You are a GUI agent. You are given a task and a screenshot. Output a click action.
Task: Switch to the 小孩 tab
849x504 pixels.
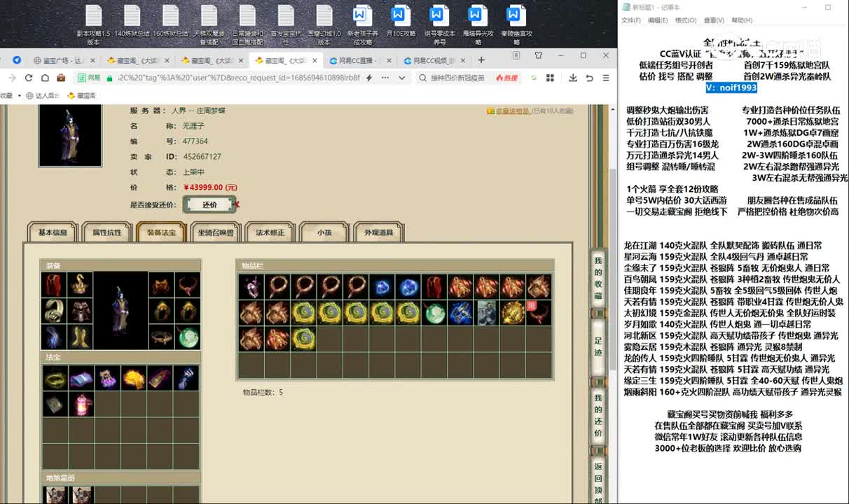pos(324,232)
